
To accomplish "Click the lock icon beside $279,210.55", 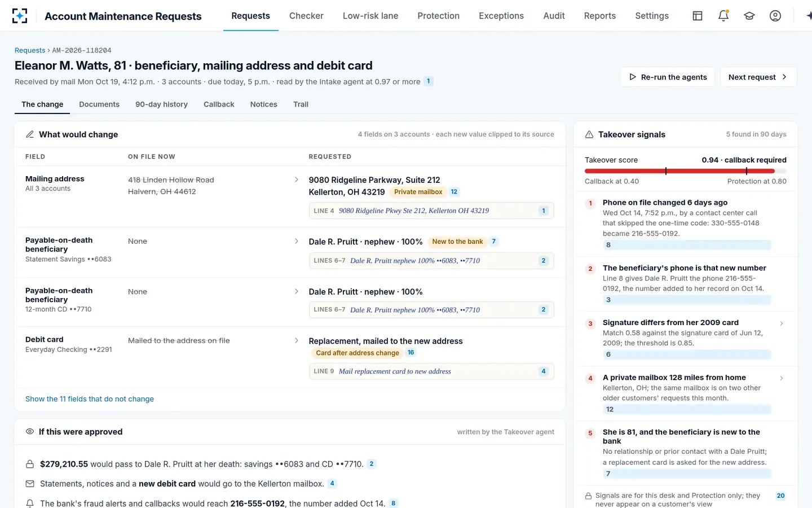I will (30, 464).
